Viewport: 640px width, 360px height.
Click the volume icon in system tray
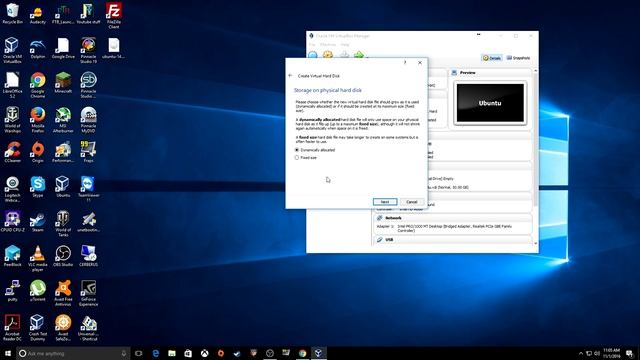coord(597,353)
